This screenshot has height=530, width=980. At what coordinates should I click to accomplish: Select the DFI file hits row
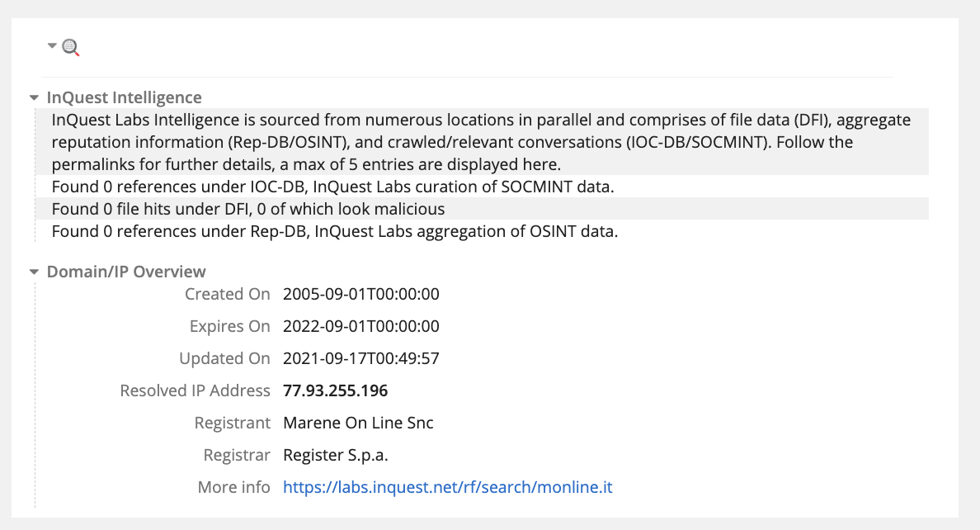[x=248, y=209]
